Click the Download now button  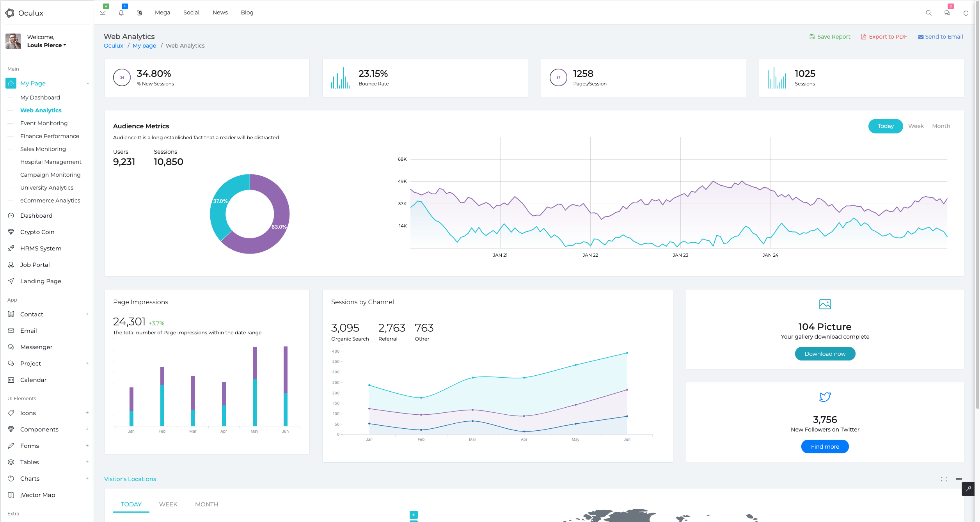(825, 354)
